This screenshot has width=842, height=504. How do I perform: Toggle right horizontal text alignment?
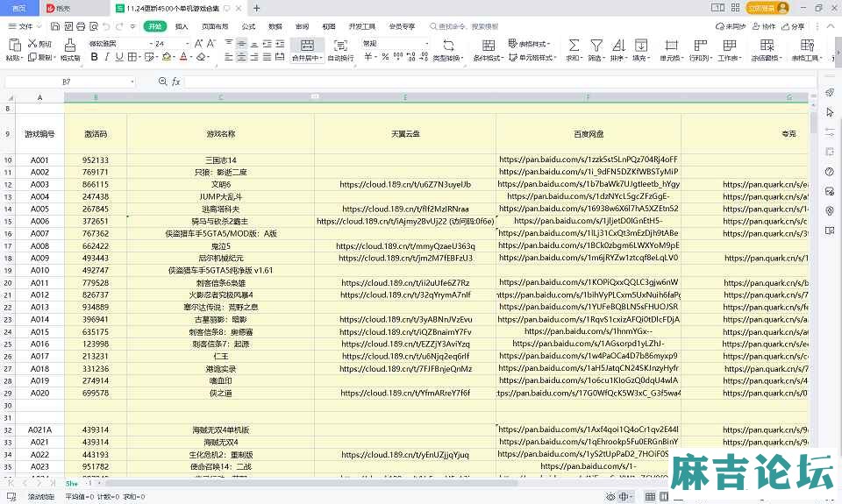pos(254,57)
